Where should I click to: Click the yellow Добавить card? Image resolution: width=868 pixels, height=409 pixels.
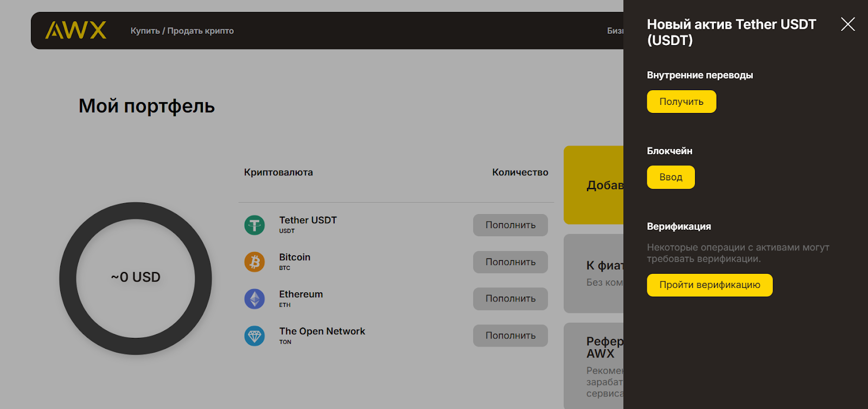[x=593, y=185]
